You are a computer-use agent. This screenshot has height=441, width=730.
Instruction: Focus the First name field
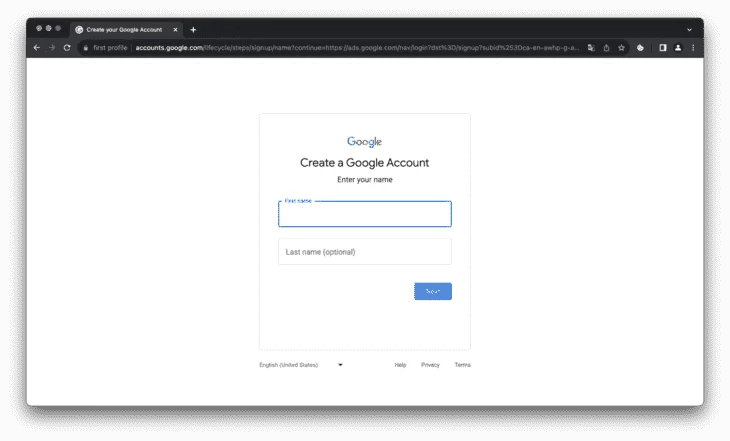tap(365, 214)
